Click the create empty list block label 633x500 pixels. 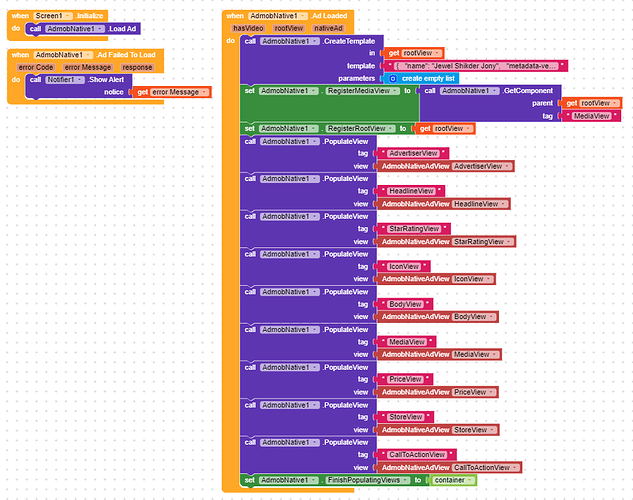click(428, 79)
